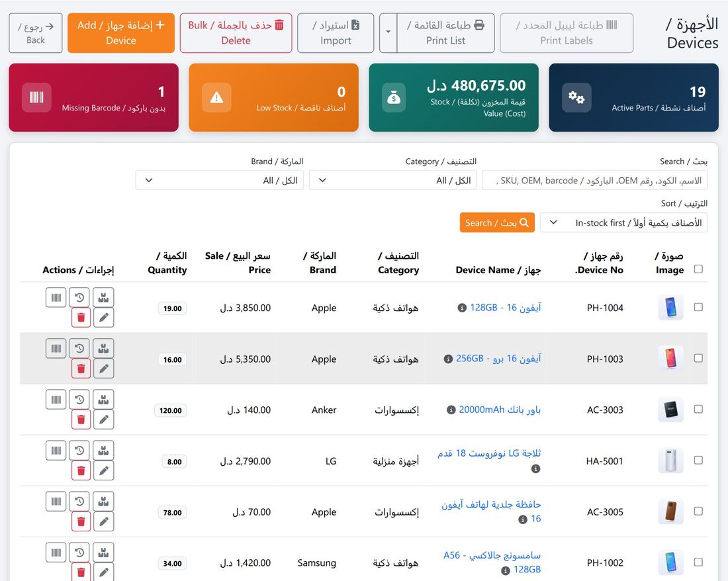Open history icon for HA-5001 row

(x=79, y=451)
